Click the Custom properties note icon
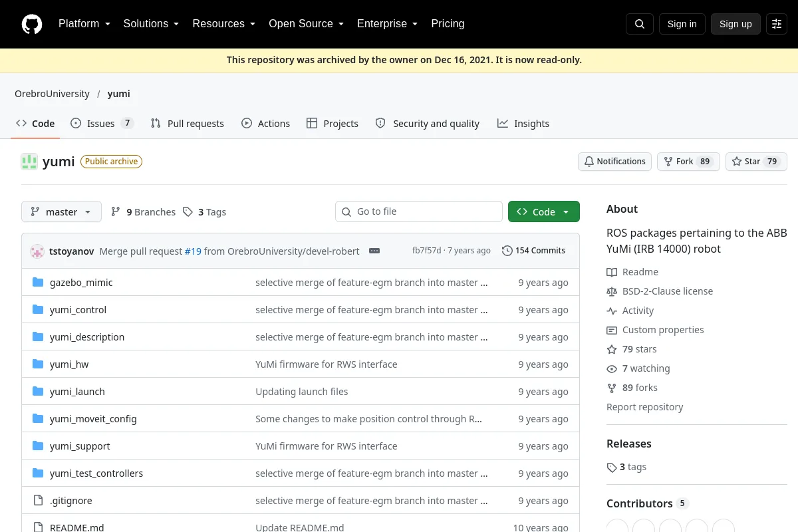 point(612,330)
